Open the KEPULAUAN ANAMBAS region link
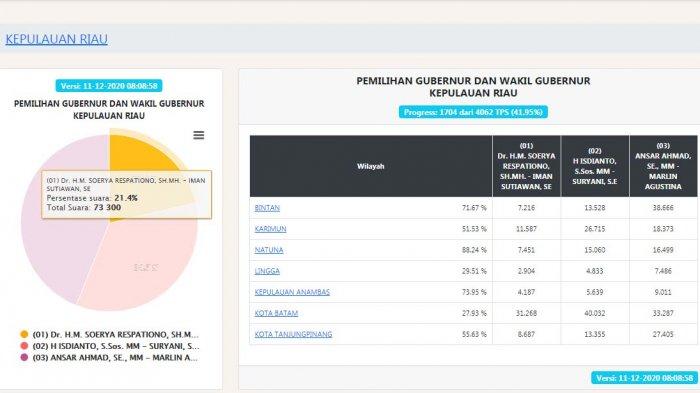The height and width of the screenshot is (393, 700). coord(292,292)
